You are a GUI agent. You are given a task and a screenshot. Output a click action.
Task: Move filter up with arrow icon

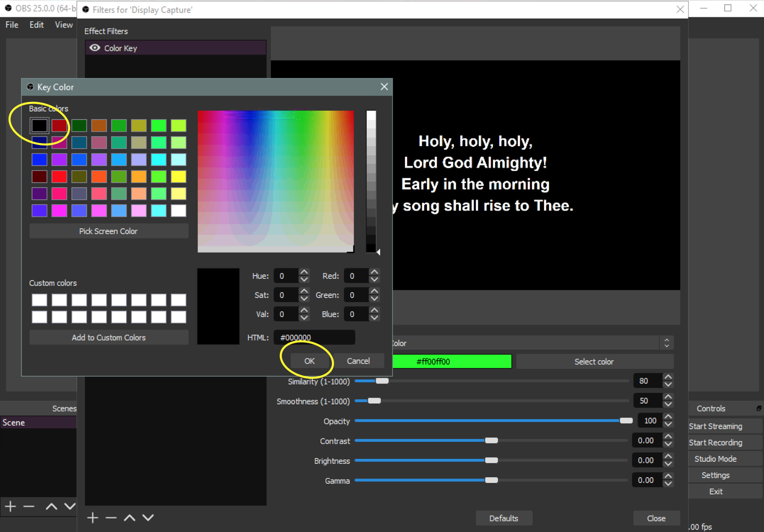pyautogui.click(x=130, y=518)
